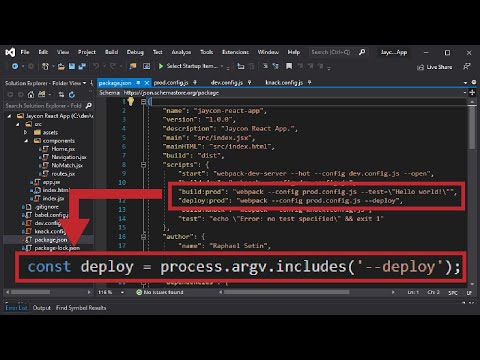The width and height of the screenshot is (480, 360).
Task: Click the Refresh icon in Solution Explorer
Action: point(72,95)
